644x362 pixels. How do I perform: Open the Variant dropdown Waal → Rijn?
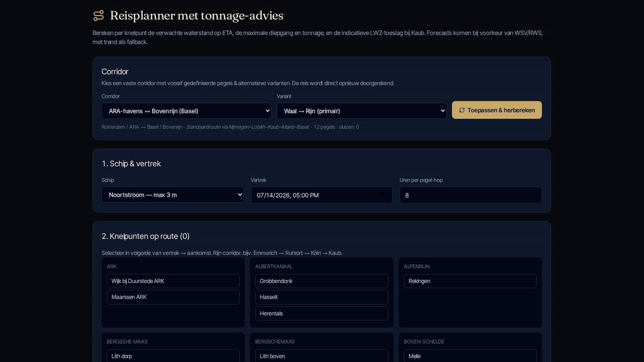click(361, 111)
